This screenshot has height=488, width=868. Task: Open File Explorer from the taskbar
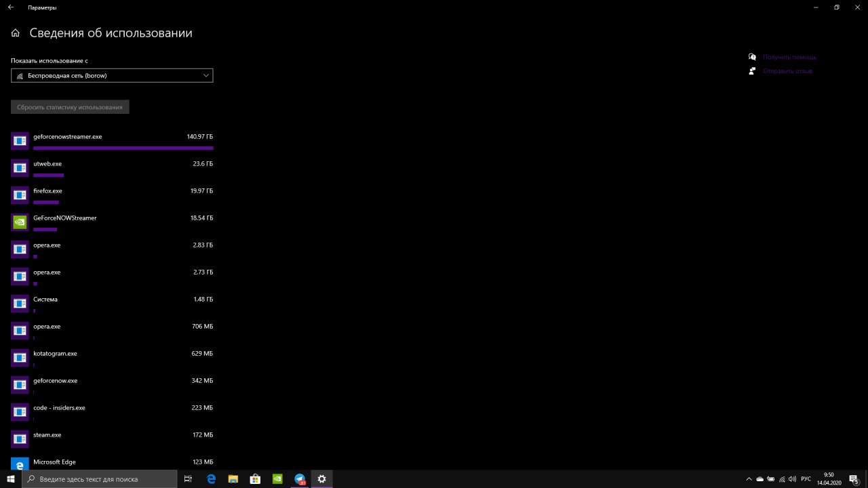(x=233, y=479)
